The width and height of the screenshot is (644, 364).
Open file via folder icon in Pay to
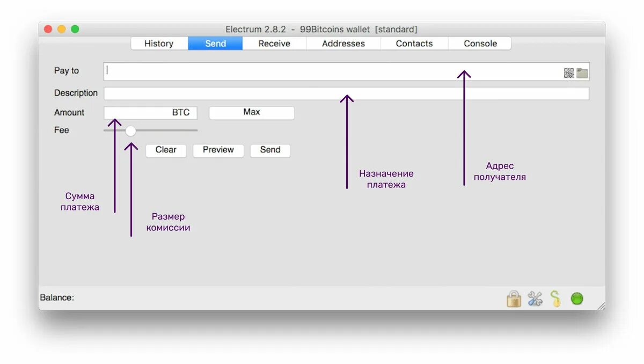click(x=582, y=73)
